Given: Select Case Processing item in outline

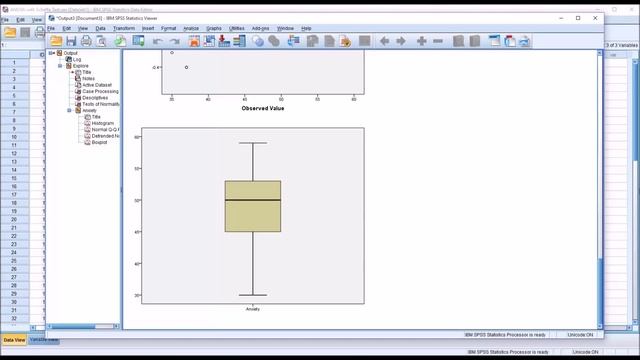Looking at the screenshot, I should coord(100,91).
